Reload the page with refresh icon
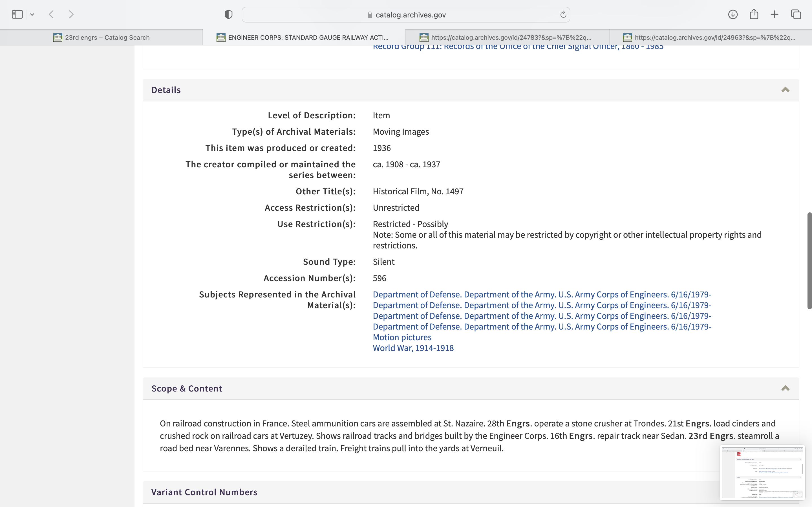Screen dimensions: 812x507 (563, 14)
